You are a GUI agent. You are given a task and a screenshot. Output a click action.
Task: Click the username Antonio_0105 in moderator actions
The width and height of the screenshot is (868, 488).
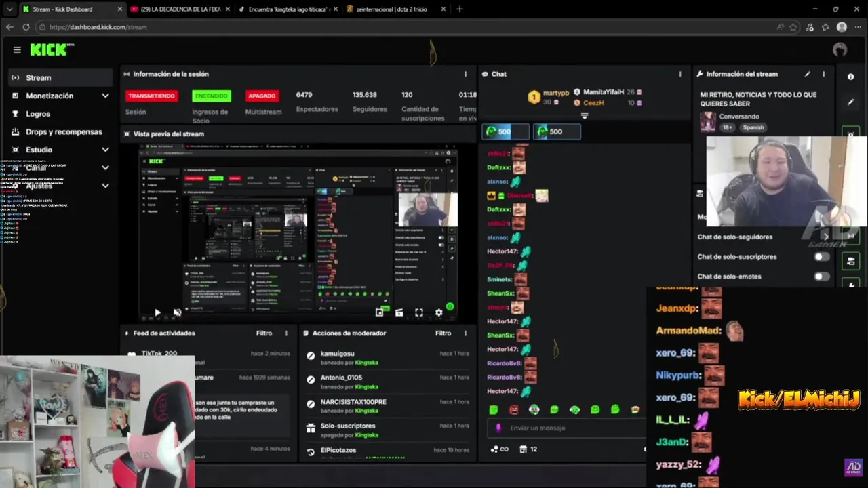click(341, 378)
